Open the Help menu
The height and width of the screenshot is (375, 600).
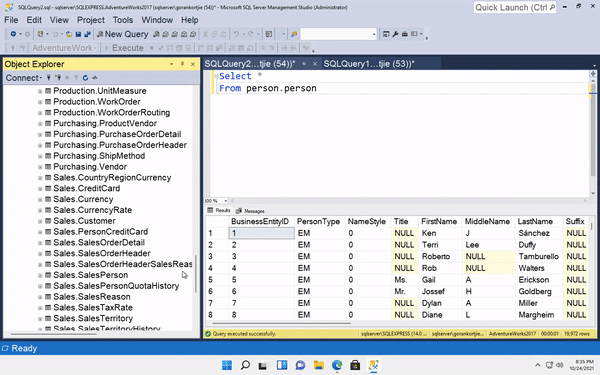point(190,20)
